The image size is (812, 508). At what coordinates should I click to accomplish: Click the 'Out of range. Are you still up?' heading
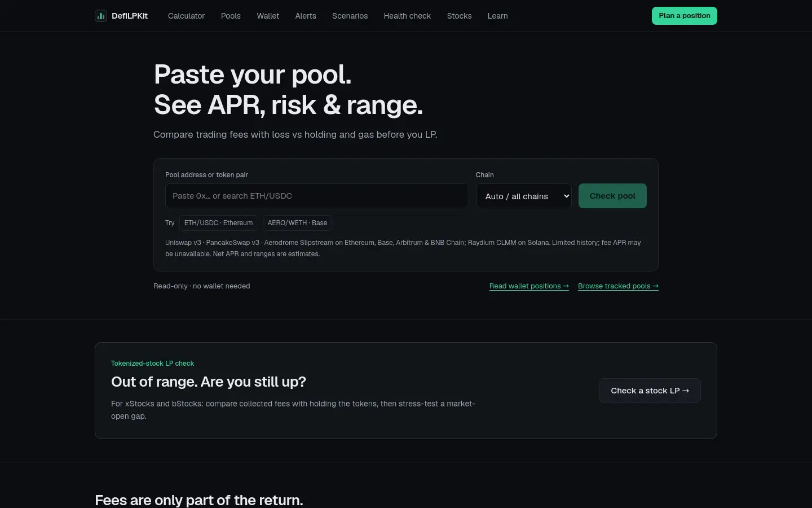[x=209, y=382]
